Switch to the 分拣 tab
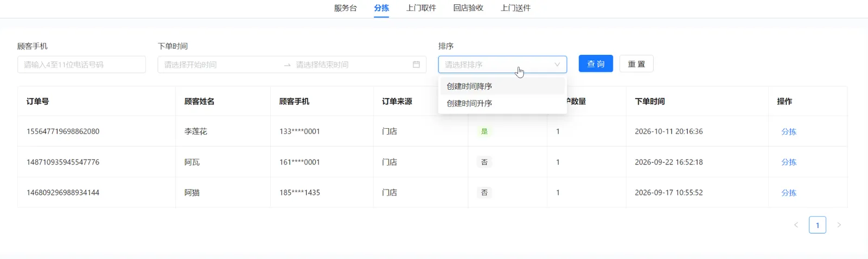This screenshot has height=259, width=868. 381,8
